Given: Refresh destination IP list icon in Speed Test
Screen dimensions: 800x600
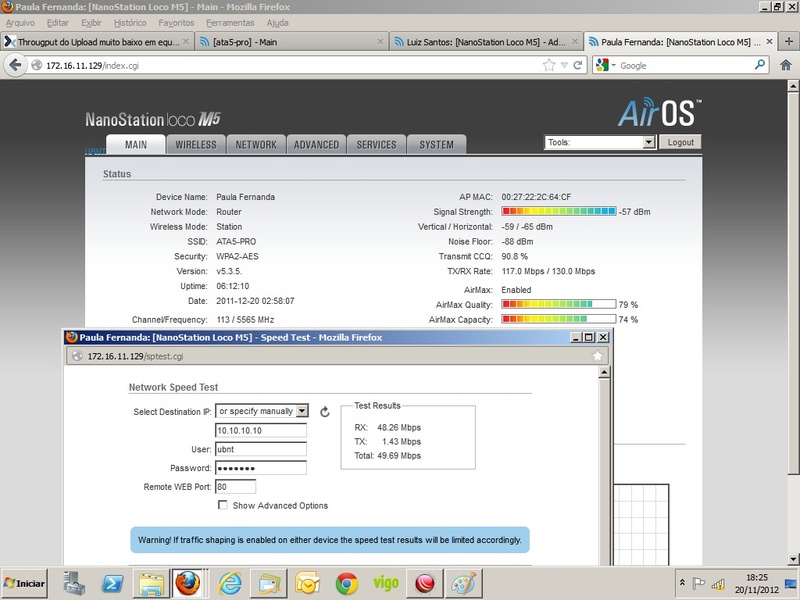Looking at the screenshot, I should (x=324, y=412).
